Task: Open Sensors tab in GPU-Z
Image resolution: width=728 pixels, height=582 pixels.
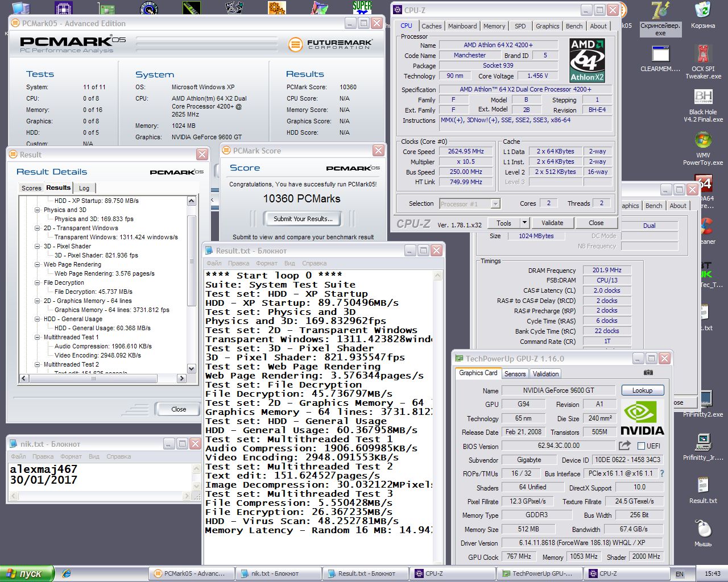Action: (515, 374)
